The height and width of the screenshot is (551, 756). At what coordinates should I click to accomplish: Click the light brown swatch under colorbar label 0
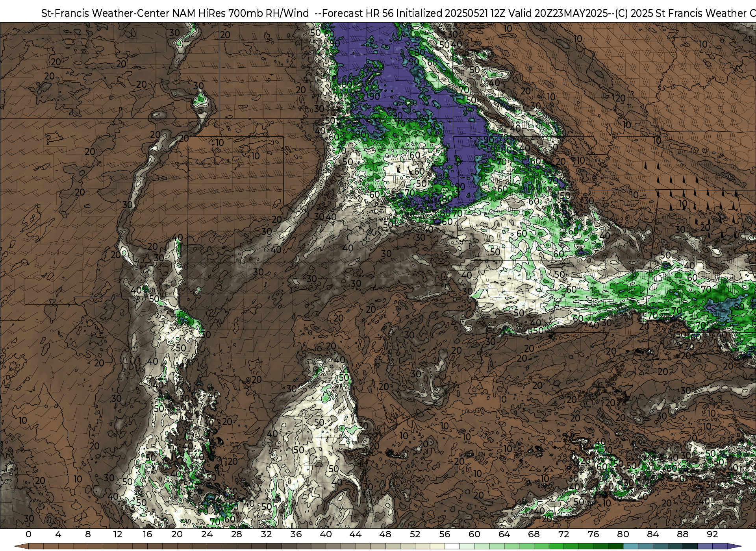pyautogui.click(x=36, y=547)
